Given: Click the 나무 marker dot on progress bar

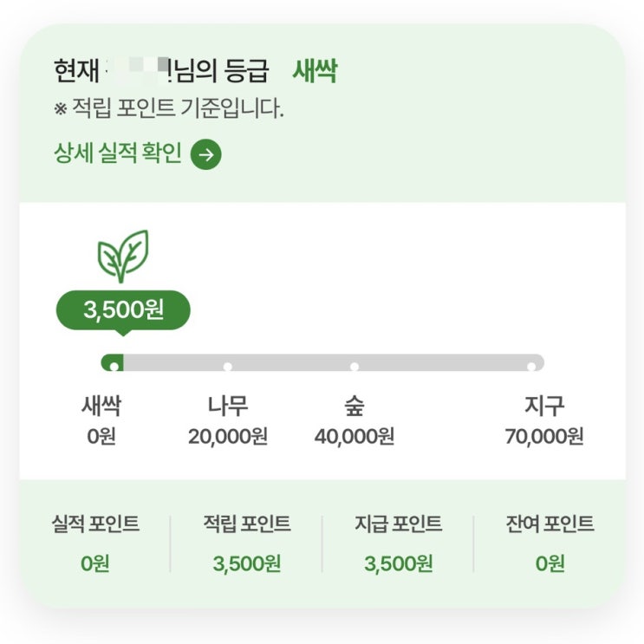Looking at the screenshot, I should tap(228, 366).
